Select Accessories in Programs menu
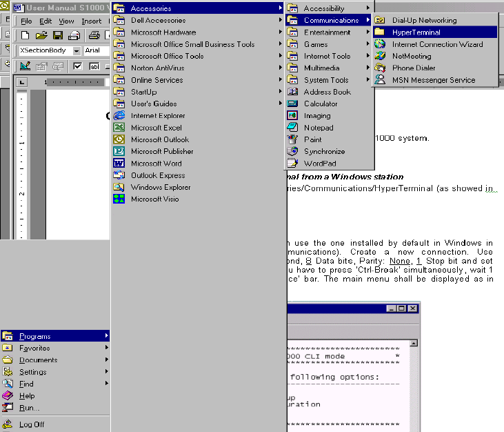Image resolution: width=504 pixels, height=432 pixels. point(199,8)
